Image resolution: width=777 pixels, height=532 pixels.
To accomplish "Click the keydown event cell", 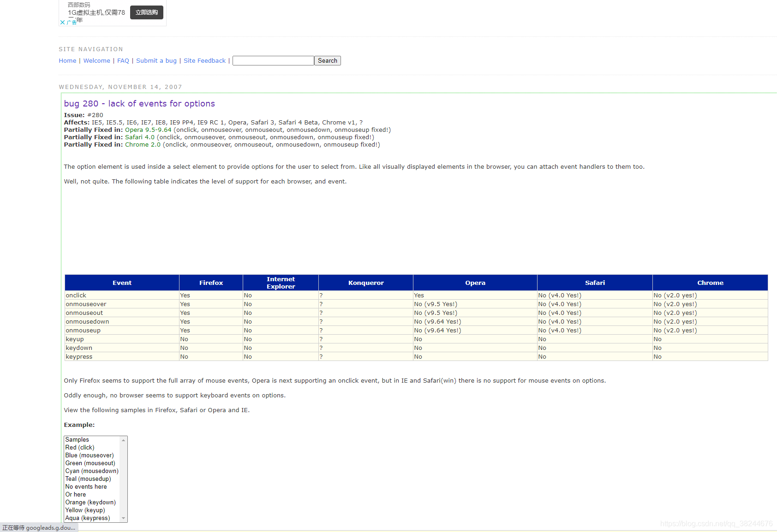I will pyautogui.click(x=122, y=348).
